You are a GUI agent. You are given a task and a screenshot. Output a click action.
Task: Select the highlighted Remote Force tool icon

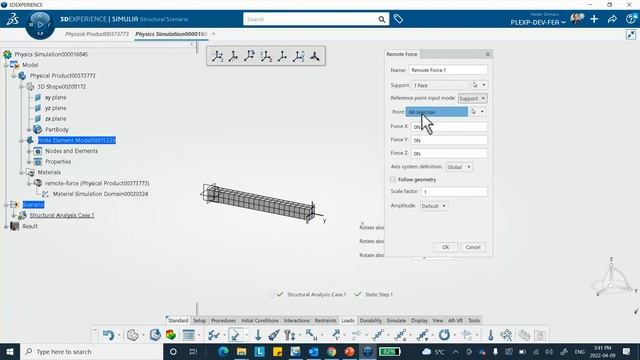click(235, 335)
